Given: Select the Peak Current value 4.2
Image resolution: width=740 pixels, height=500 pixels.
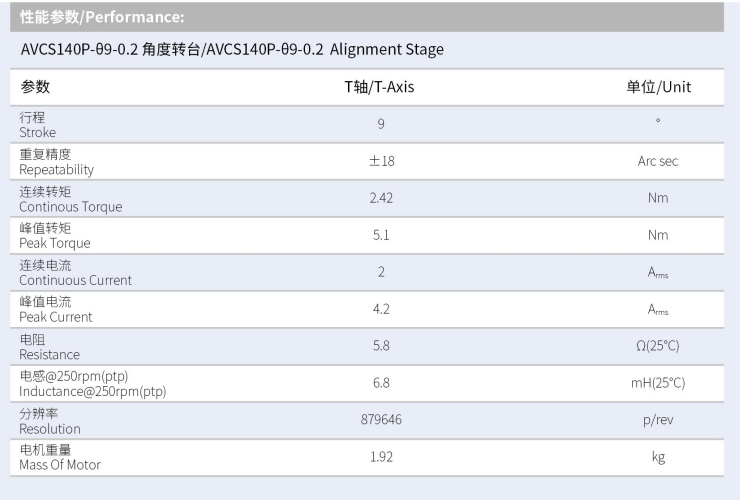Looking at the screenshot, I should (x=381, y=309).
